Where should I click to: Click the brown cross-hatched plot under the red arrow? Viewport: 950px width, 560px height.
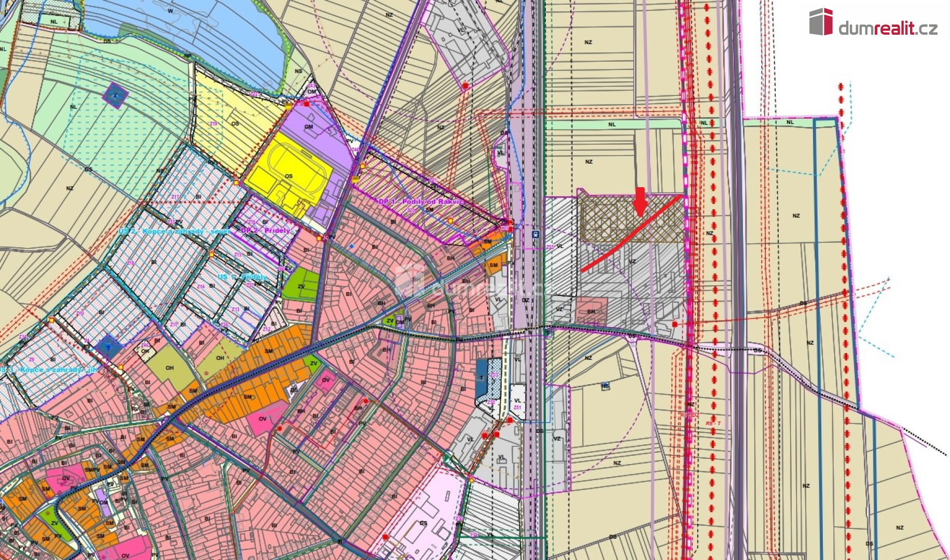(607, 218)
